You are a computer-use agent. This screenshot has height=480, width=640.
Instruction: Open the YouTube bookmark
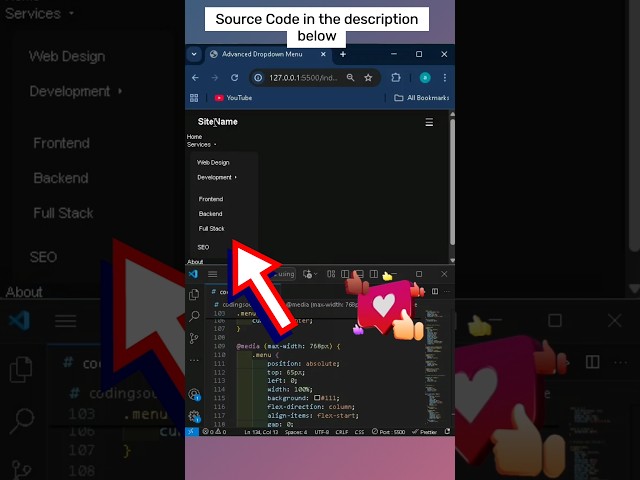[233, 98]
